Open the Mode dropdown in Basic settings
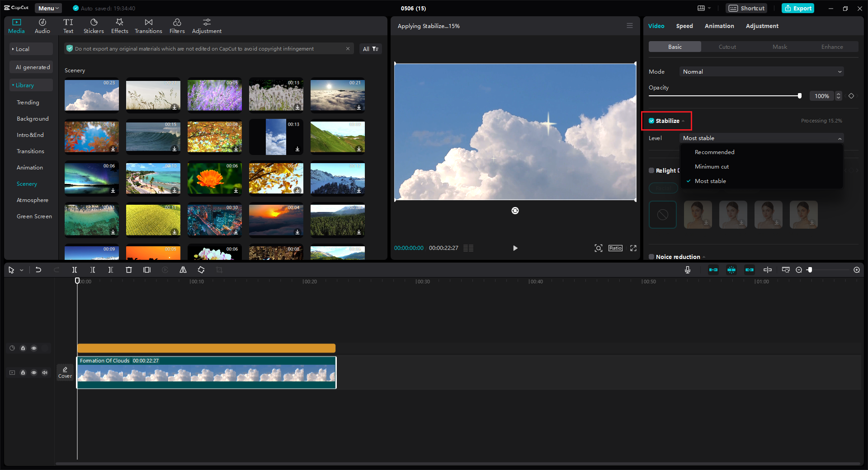The image size is (868, 470). point(761,71)
